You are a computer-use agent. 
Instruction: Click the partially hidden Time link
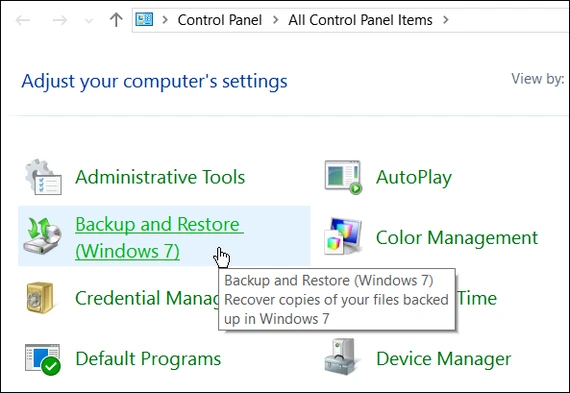click(x=477, y=298)
